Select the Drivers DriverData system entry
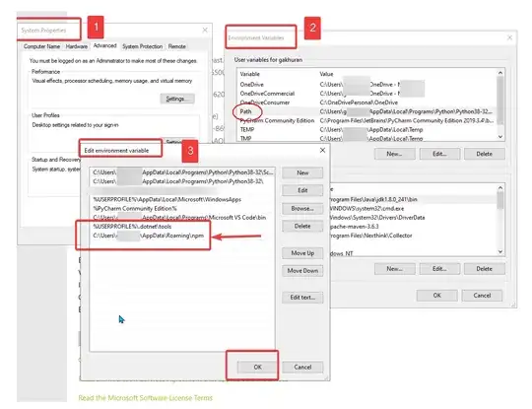 pos(413,218)
